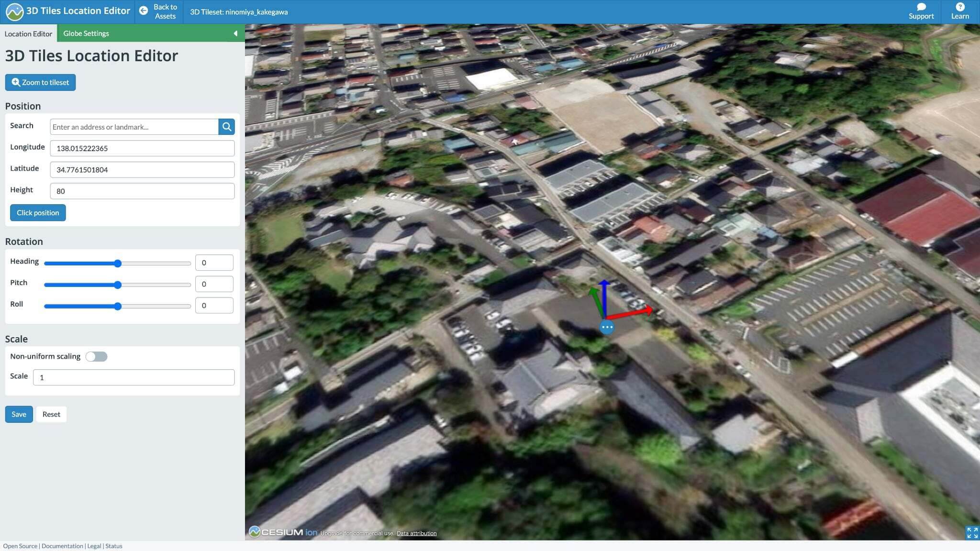Click the Cesium logo in the header
The height and width of the screenshot is (551, 980).
click(14, 11)
